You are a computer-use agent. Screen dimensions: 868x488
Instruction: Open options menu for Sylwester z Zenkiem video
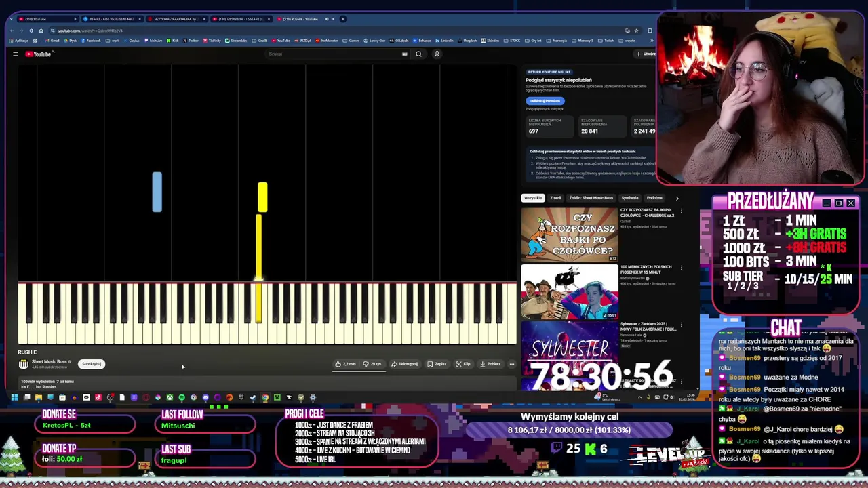(x=682, y=325)
